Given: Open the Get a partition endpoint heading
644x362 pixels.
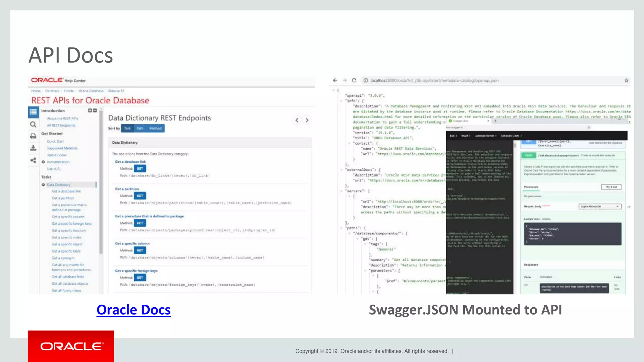Looking at the screenshot, I should (127, 189).
